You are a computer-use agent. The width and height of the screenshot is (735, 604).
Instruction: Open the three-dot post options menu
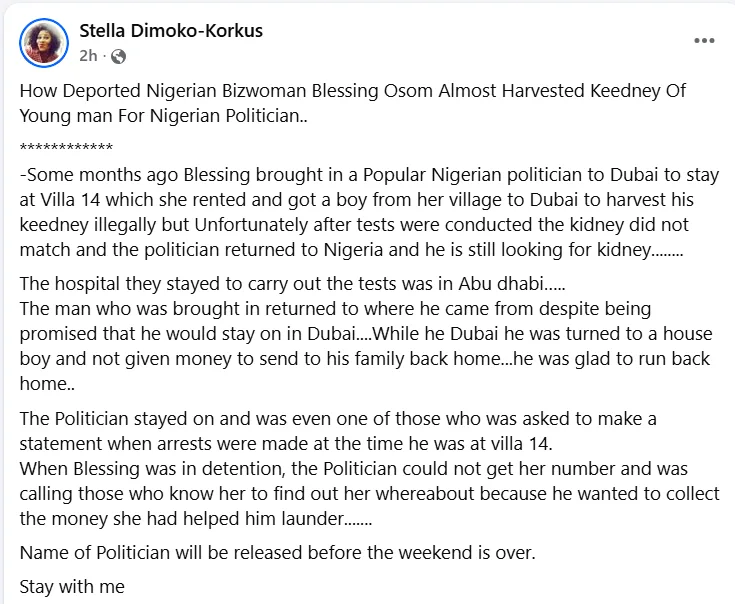(704, 40)
